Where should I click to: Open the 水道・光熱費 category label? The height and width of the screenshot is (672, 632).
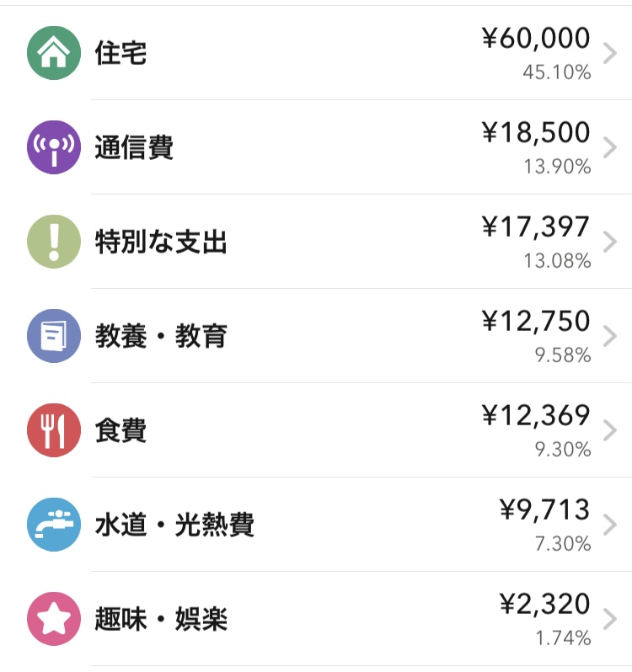click(174, 525)
